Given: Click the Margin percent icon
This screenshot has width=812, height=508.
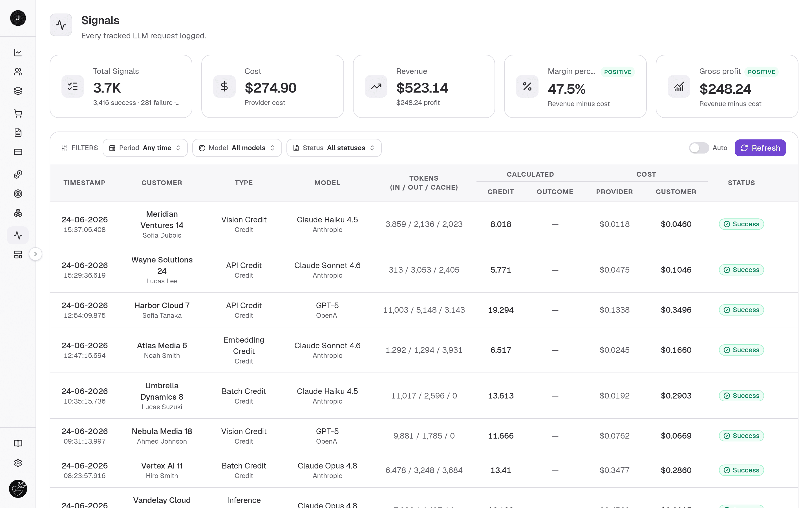Looking at the screenshot, I should point(527,86).
